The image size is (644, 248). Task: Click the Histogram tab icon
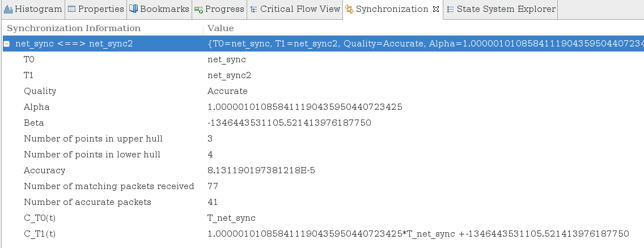coord(9,9)
